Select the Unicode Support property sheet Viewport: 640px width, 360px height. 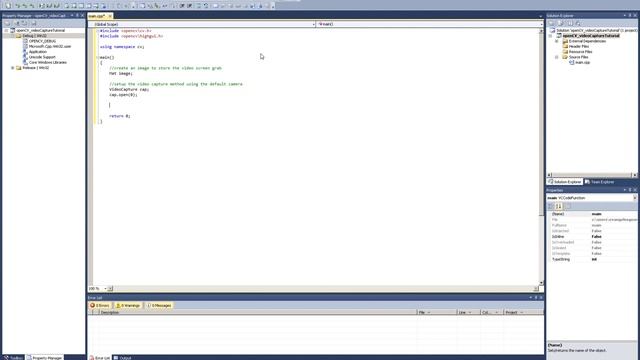coord(42,57)
